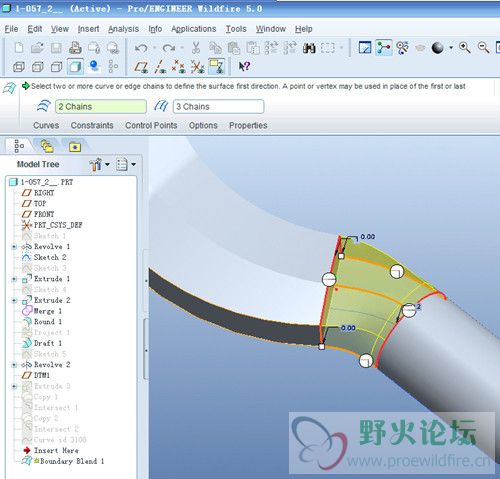Viewport: 500px width, 479px height.
Task: Open Redo history dropdown arrow
Action: [182, 48]
